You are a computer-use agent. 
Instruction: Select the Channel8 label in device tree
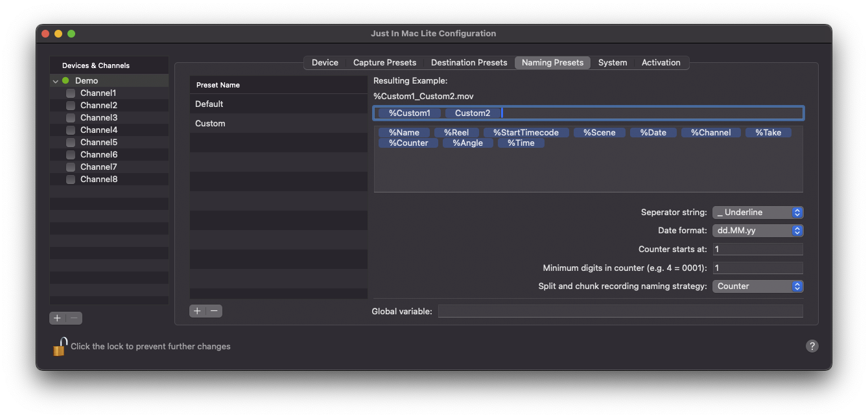99,180
